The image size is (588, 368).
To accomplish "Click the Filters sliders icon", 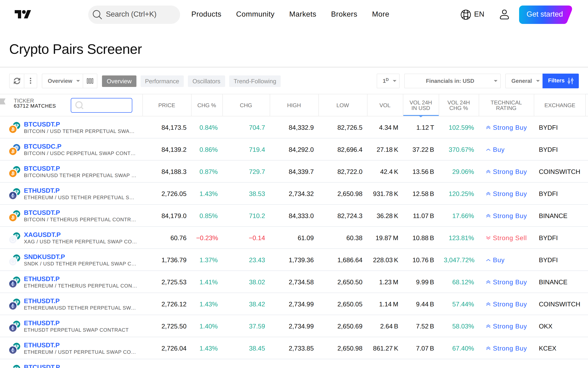I will tap(571, 81).
